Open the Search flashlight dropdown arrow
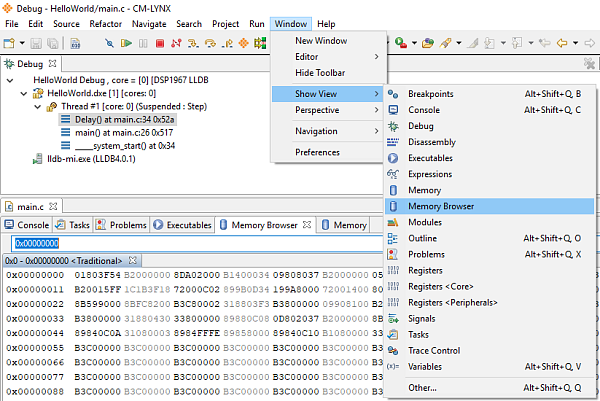600x401 pixels. pos(459,43)
